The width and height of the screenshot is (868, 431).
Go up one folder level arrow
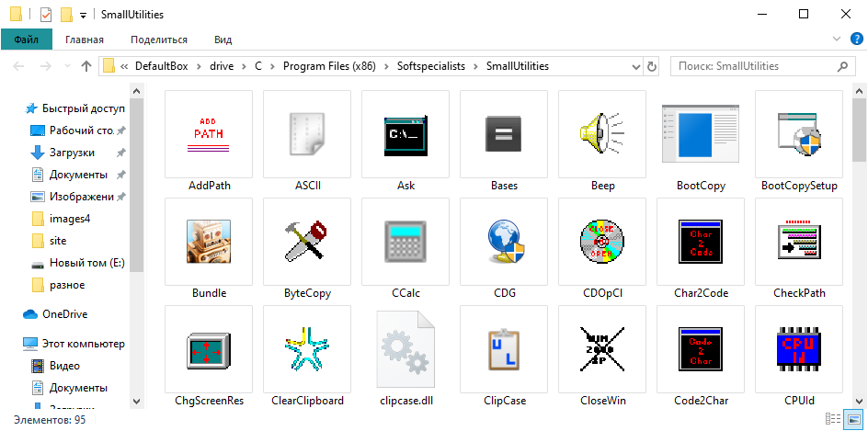[86, 66]
